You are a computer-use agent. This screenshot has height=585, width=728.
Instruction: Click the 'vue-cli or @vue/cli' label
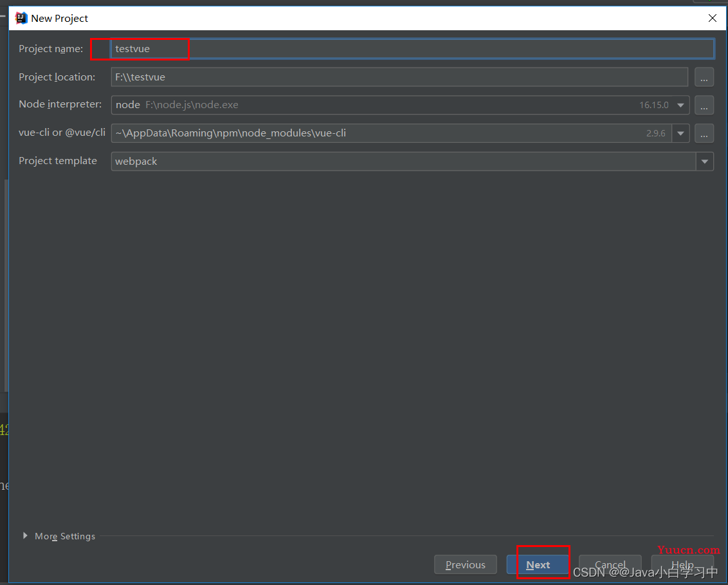[x=62, y=133]
